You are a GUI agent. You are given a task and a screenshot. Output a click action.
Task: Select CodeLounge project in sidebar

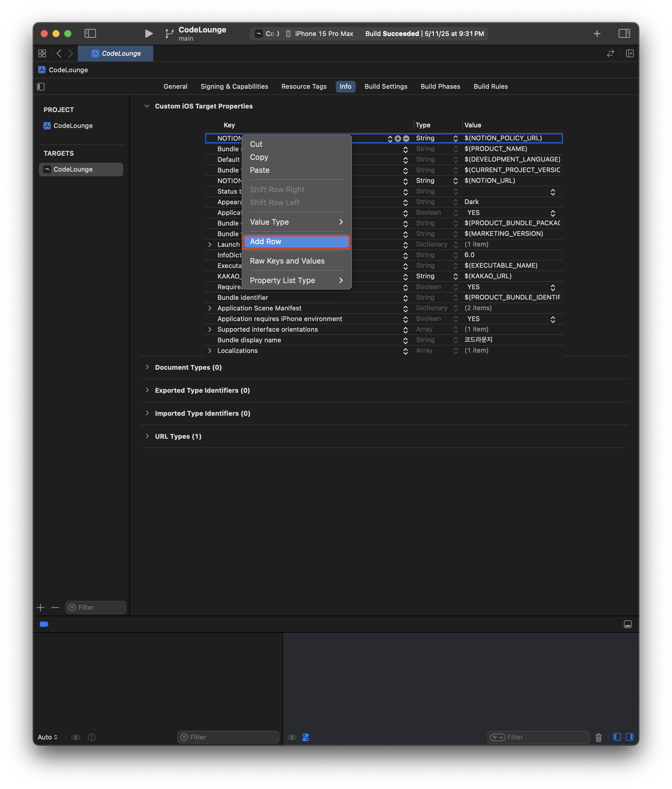73,126
